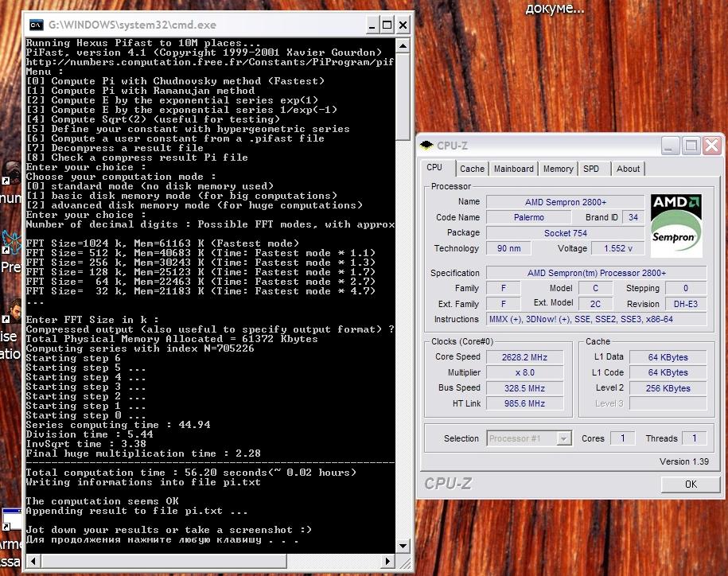Click the AMD Sempron logo image

tap(676, 226)
